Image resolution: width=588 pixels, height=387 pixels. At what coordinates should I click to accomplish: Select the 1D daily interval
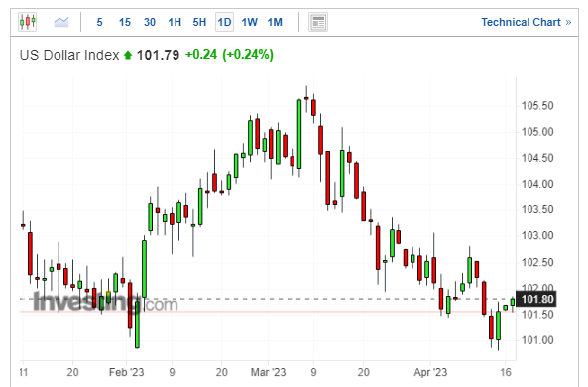pos(224,22)
